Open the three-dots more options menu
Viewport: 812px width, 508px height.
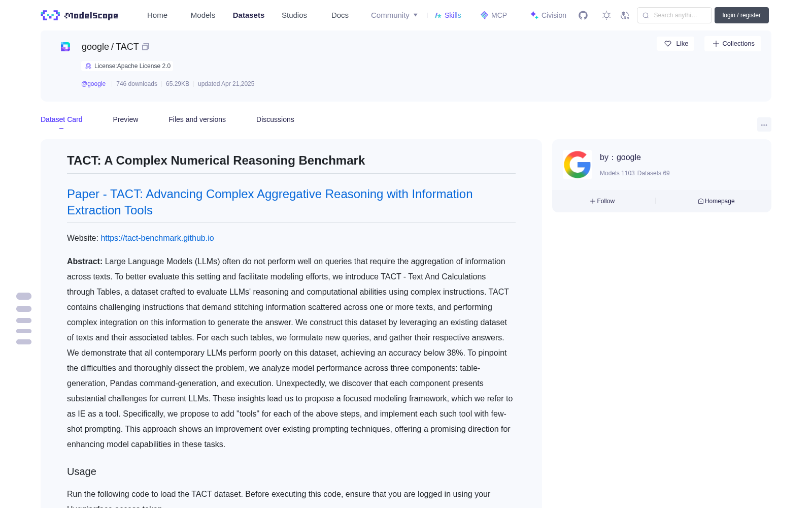point(764,124)
